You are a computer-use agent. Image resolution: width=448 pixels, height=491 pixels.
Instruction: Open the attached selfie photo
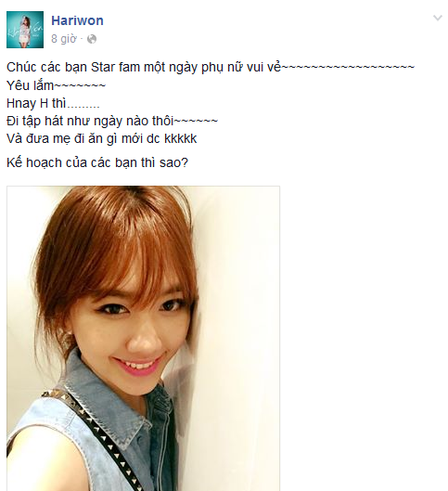(x=143, y=338)
